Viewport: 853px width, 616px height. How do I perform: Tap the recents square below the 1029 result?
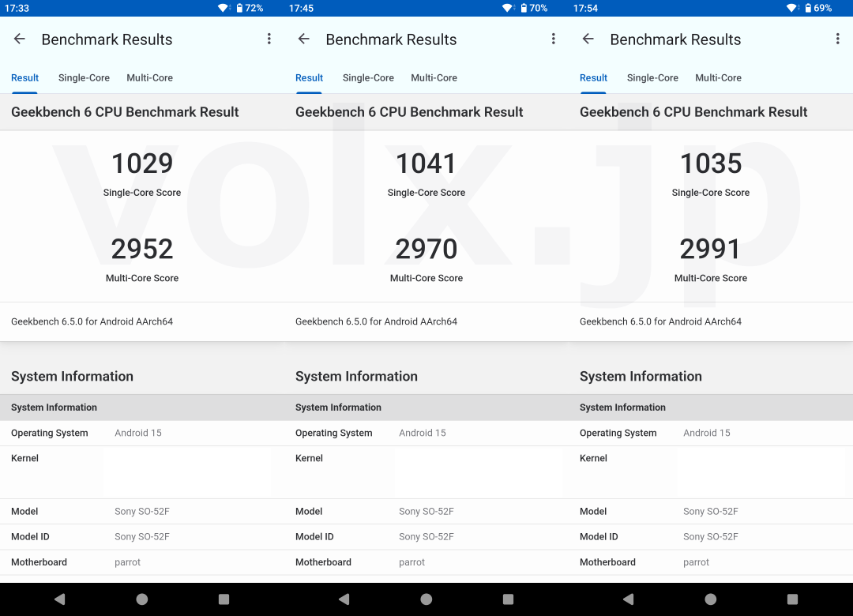coord(224,599)
